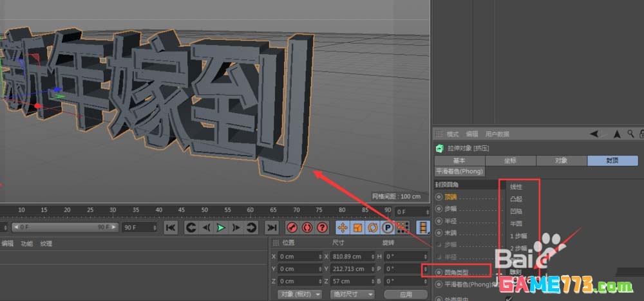Switch to 对象 tab

pos(562,161)
